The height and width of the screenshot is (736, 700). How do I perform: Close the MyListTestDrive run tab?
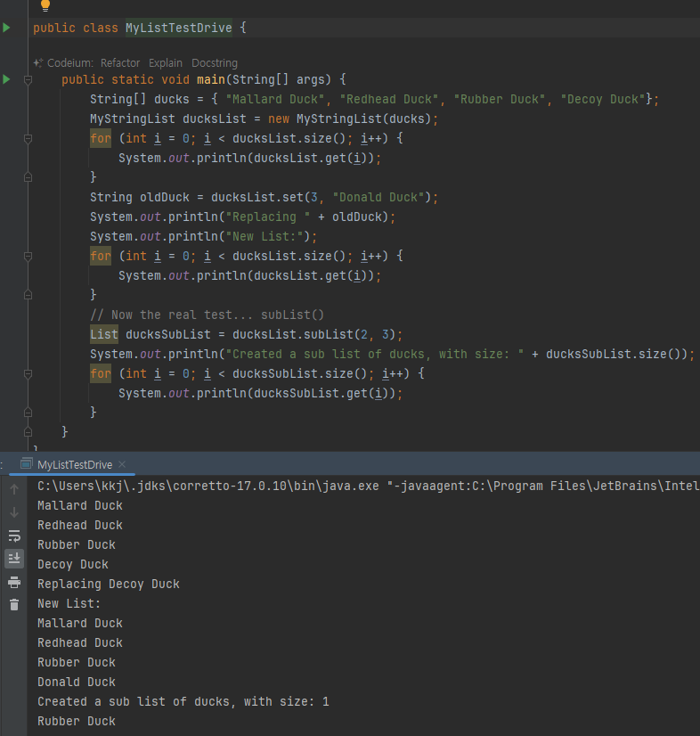122,464
